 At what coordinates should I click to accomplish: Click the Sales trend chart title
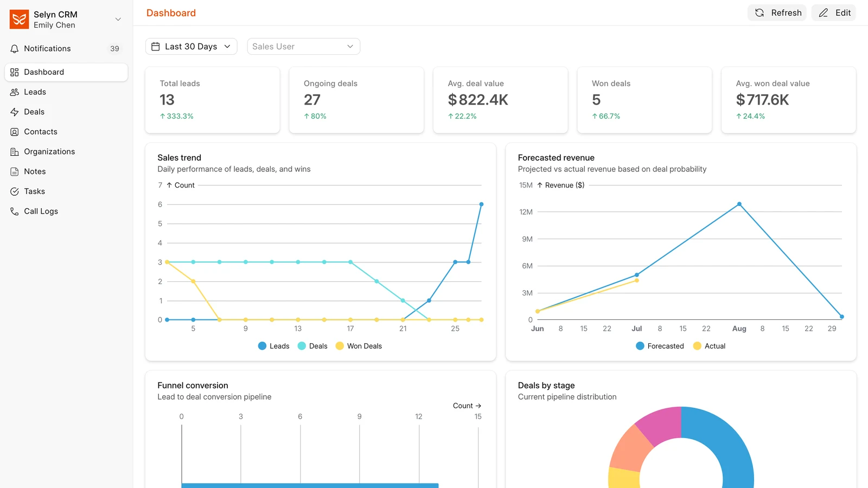click(x=179, y=158)
